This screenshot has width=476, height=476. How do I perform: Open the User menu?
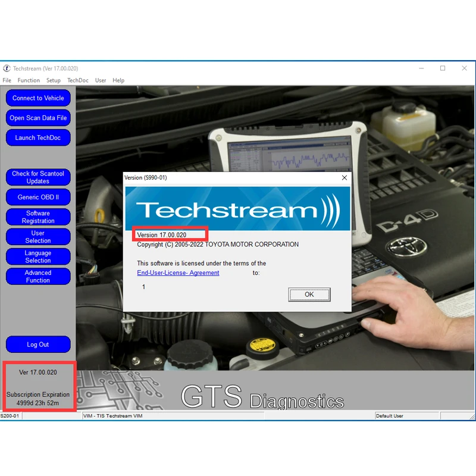[101, 80]
